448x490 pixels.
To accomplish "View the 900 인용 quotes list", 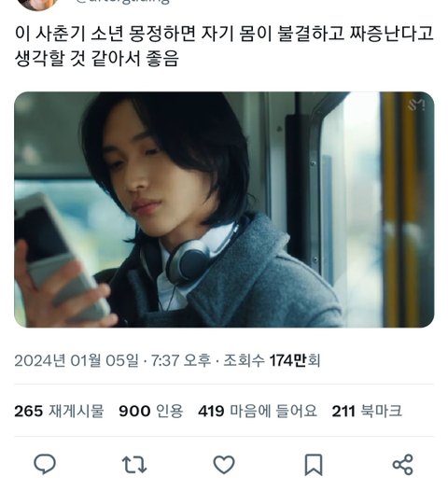I will click(x=151, y=411).
